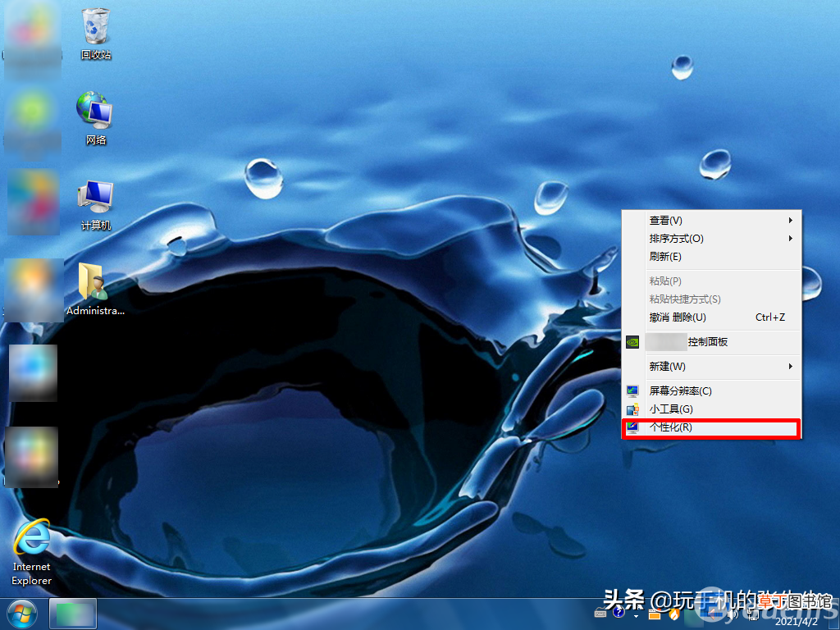The height and width of the screenshot is (630, 840).
Task: Open the Windows Start menu orb
Action: click(x=22, y=614)
